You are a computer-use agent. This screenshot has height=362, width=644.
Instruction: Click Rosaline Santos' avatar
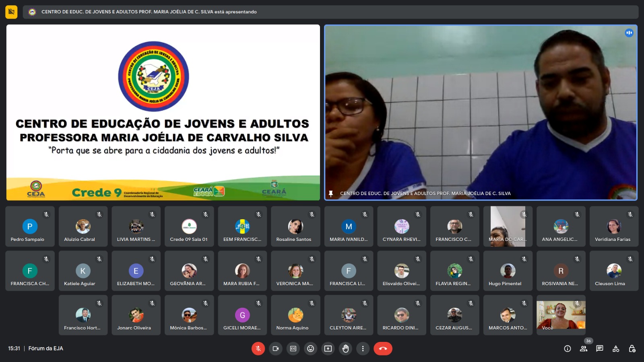coord(295,226)
